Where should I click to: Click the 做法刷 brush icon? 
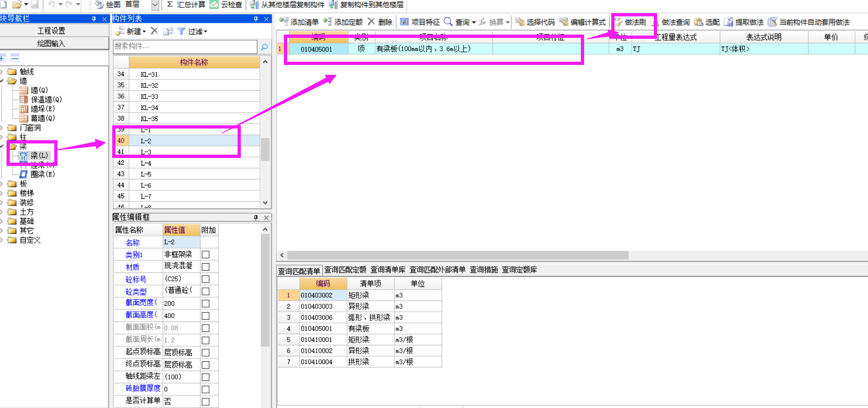point(618,21)
